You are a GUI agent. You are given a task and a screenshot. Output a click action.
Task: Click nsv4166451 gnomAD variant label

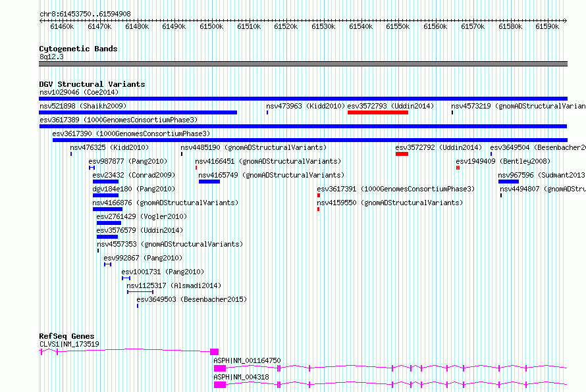(268, 161)
